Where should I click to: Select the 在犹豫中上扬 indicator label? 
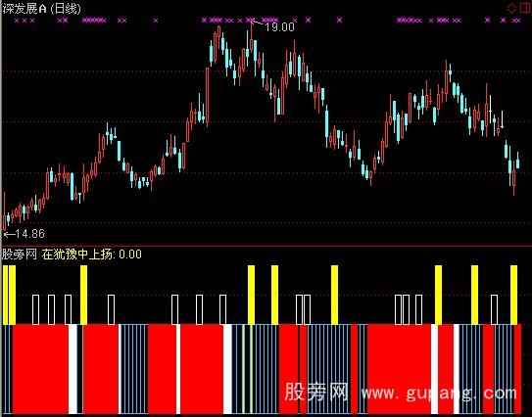point(78,255)
